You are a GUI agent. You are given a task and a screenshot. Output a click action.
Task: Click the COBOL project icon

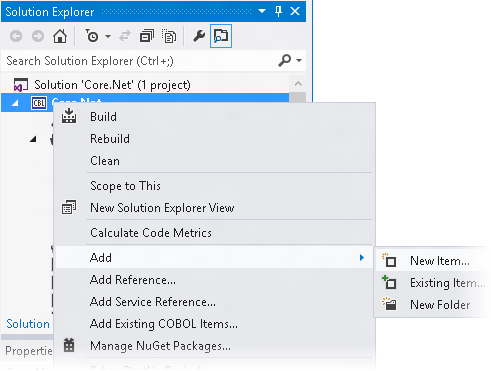click(39, 103)
